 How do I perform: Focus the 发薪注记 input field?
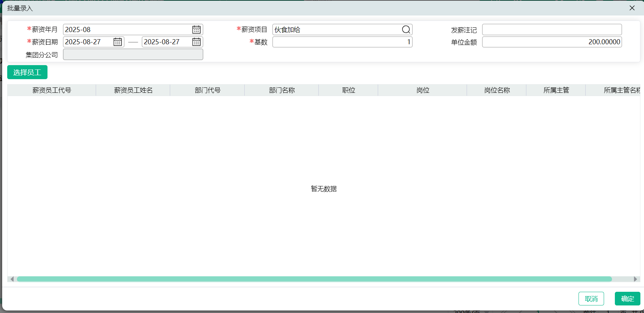coord(552,30)
